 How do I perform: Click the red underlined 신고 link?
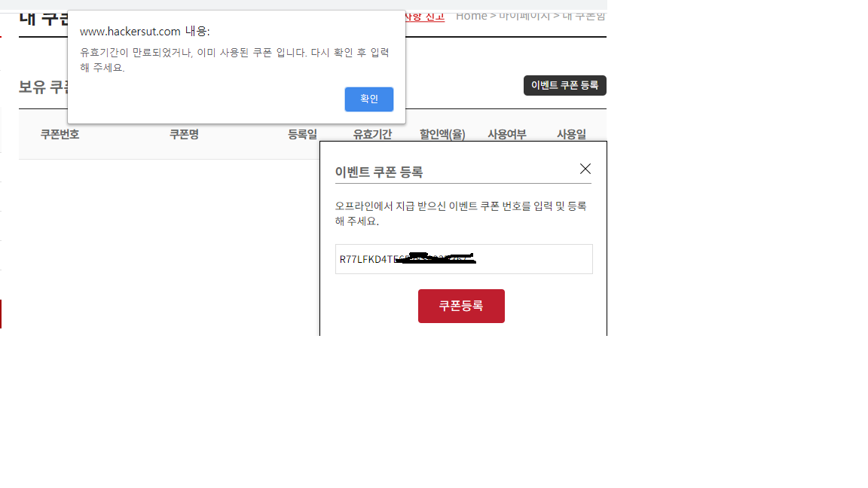click(x=425, y=16)
